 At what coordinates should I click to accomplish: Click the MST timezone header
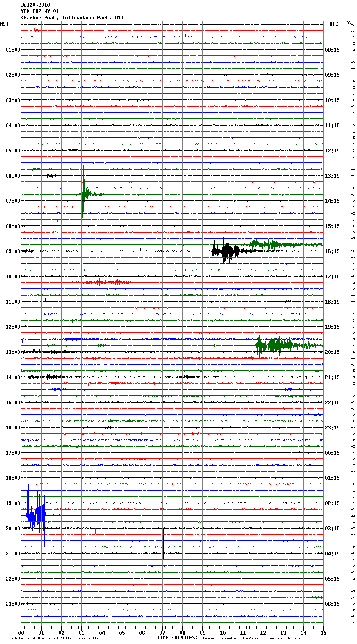point(4,24)
